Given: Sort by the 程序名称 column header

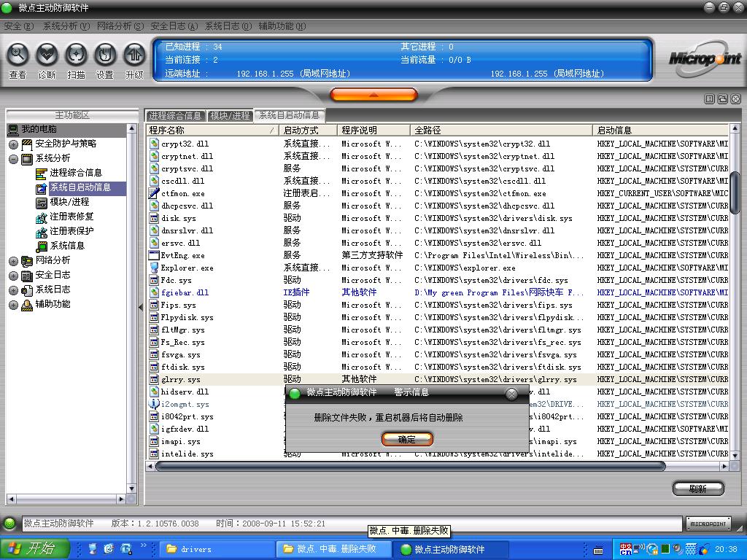Looking at the screenshot, I should coord(213,130).
